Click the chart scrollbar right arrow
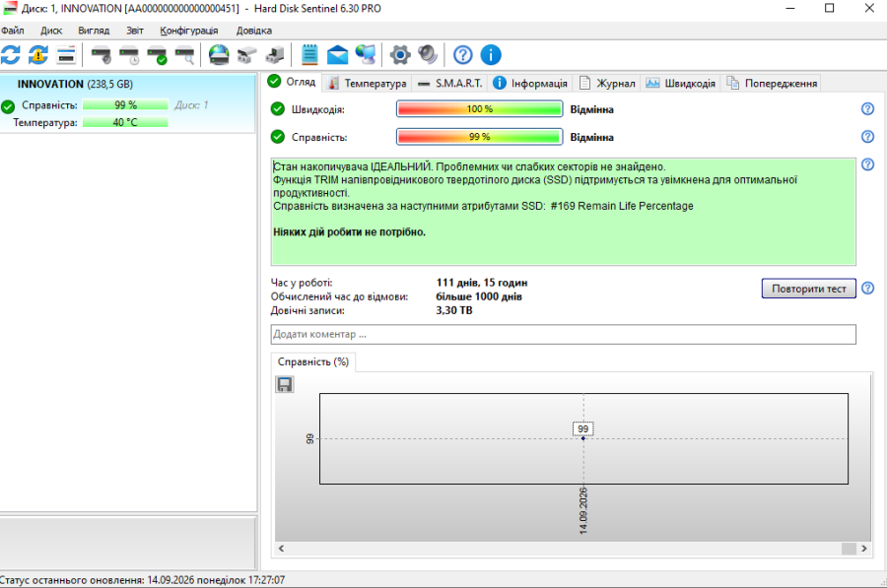887x588 pixels. point(863,549)
